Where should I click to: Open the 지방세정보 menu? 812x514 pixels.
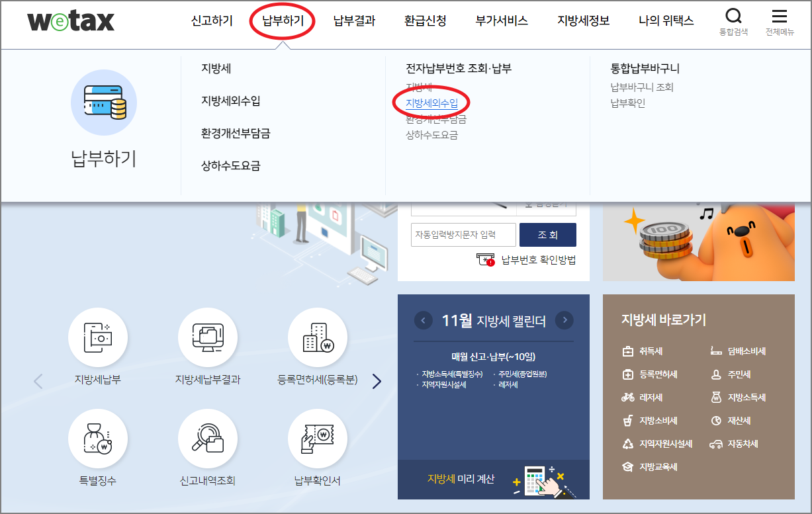click(584, 21)
